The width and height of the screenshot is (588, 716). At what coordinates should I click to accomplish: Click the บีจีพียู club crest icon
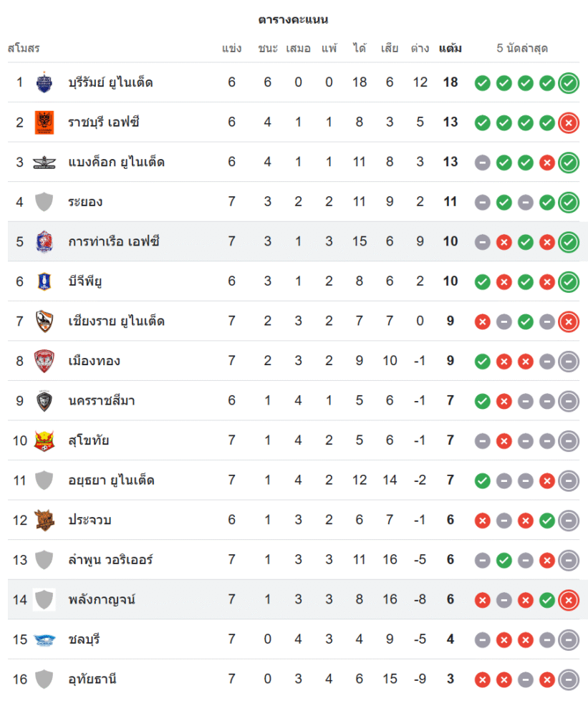(44, 281)
